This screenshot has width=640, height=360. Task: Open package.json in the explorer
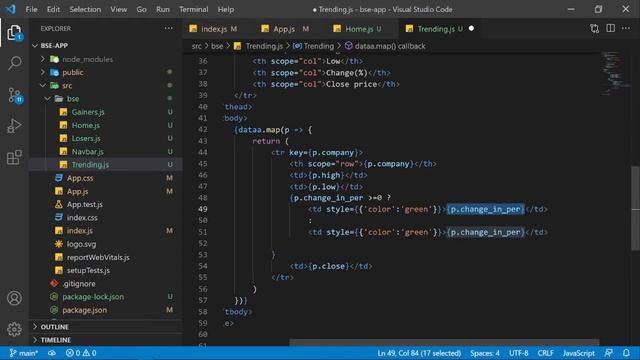84,310
